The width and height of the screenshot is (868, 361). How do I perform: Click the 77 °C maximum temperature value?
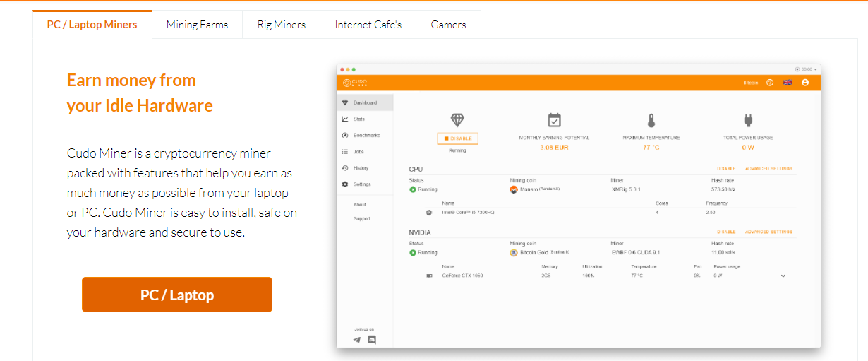[651, 148]
